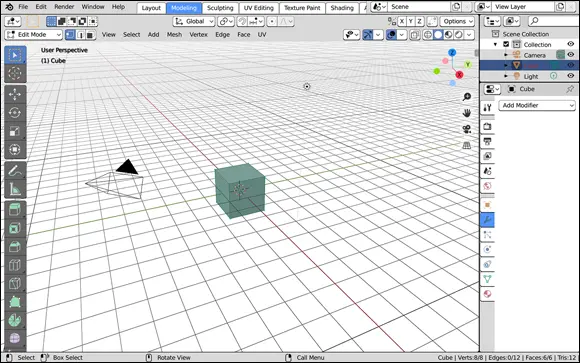Image resolution: width=580 pixels, height=363 pixels.
Task: Open the viewport shading options dropdown
Action: click(469, 35)
